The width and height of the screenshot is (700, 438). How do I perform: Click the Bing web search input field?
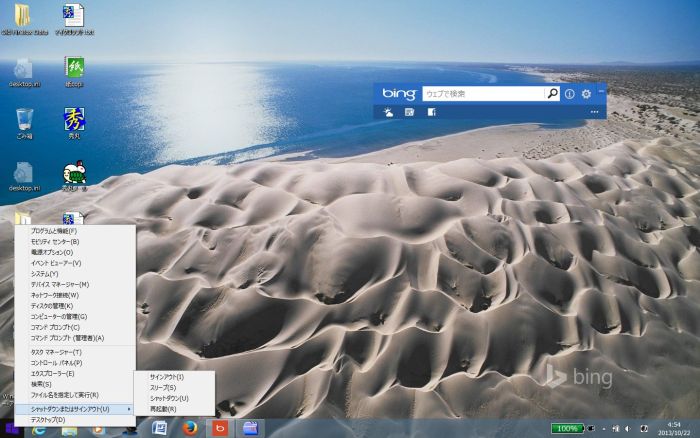point(482,94)
